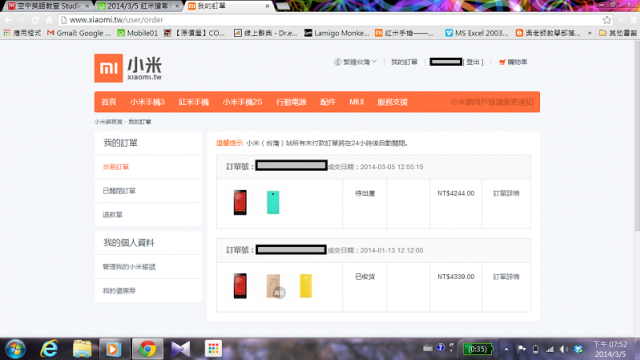Open 管理我的小米帳號 sidebar link
Viewport: 640px width, 360px height.
129,267
